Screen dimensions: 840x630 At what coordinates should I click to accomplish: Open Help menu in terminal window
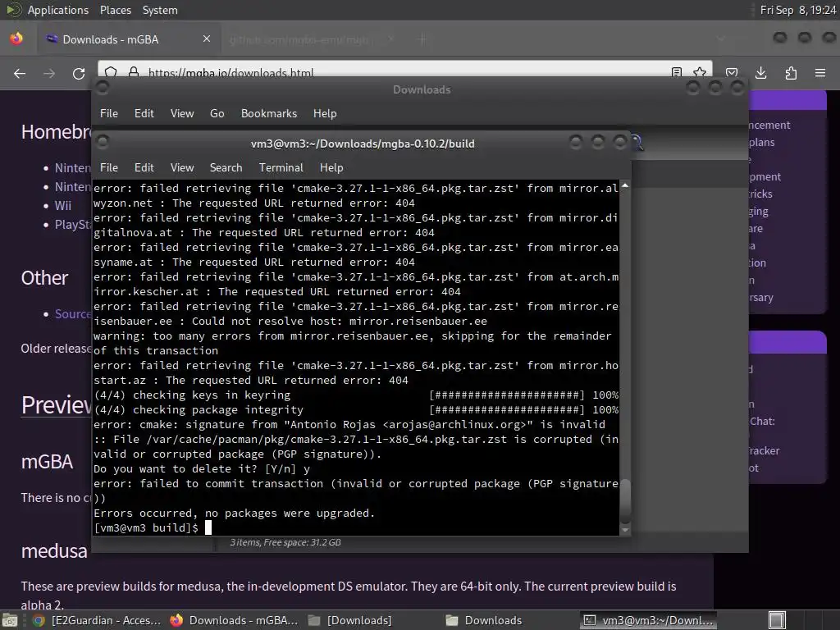tap(331, 167)
